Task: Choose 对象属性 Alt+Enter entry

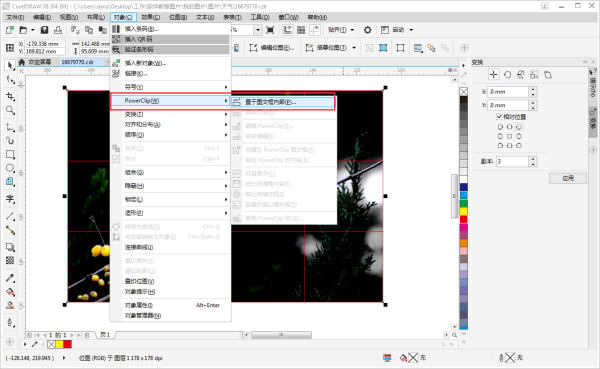Action: coord(171,305)
